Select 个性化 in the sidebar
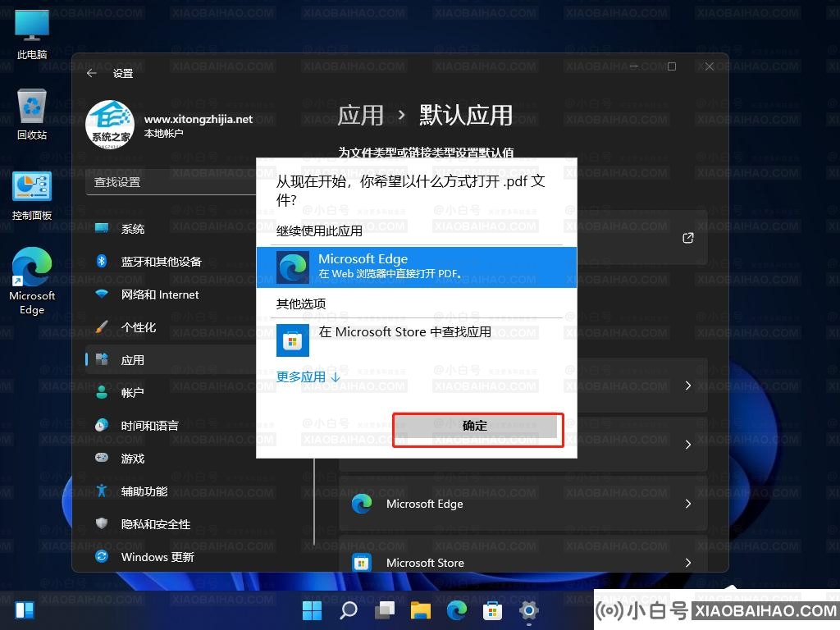 tap(171, 327)
